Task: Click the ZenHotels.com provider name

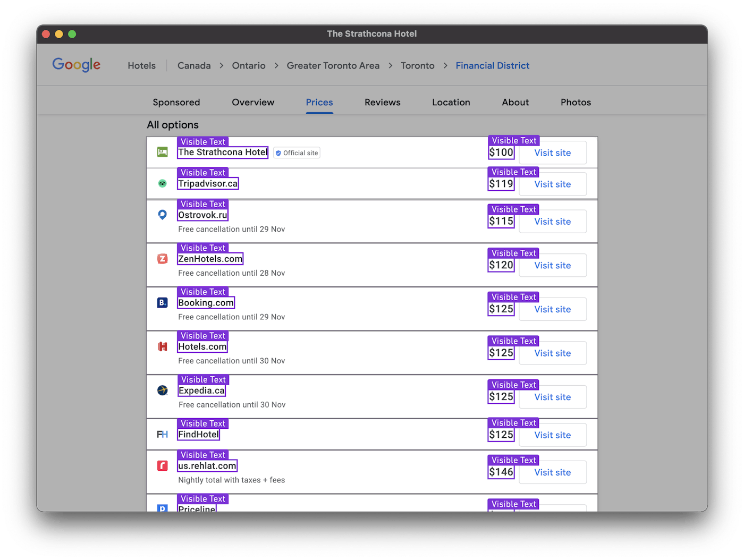Action: (210, 259)
